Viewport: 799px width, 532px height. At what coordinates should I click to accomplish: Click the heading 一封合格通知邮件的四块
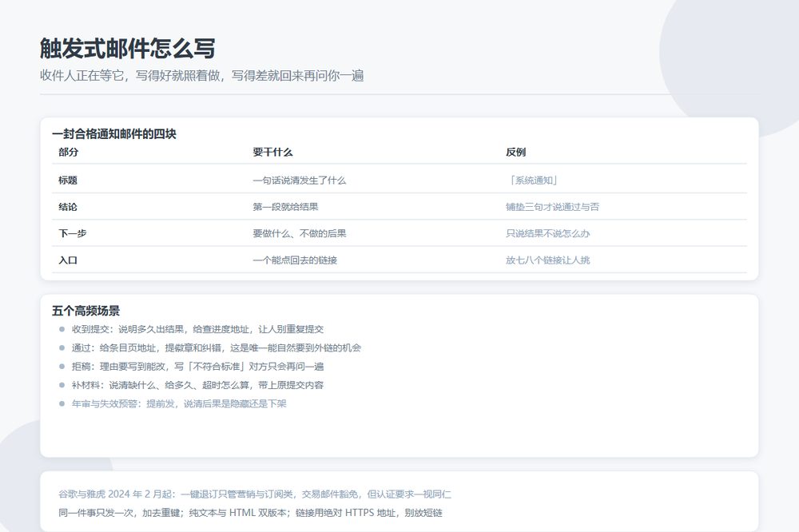114,134
